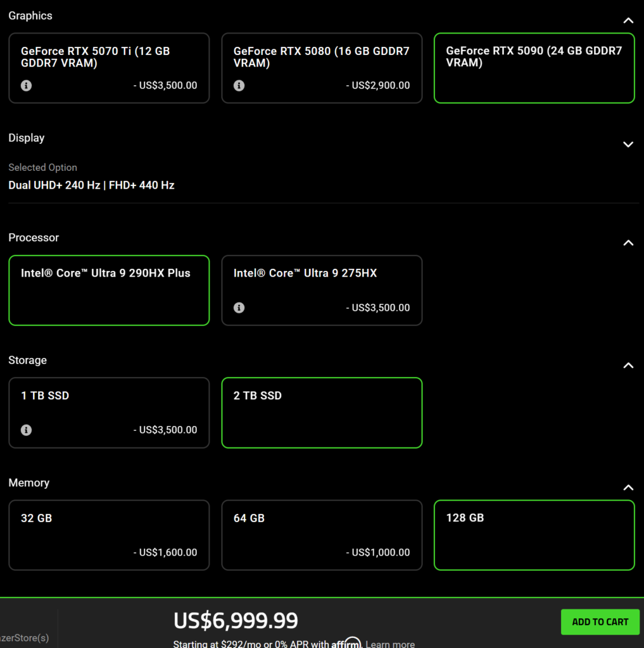The height and width of the screenshot is (648, 644).
Task: Collapse the Storage section chevron
Action: click(628, 365)
